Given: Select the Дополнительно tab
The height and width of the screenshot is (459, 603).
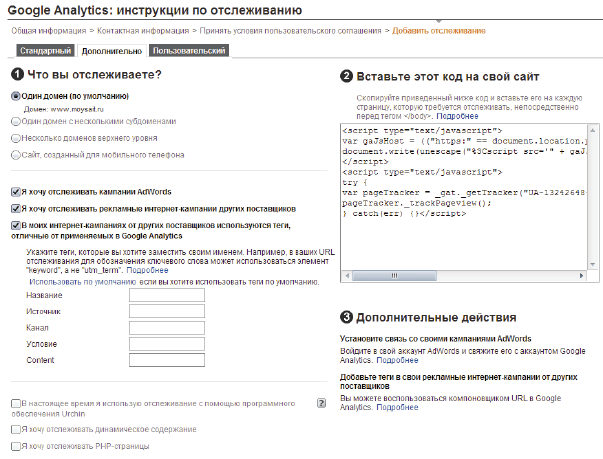Looking at the screenshot, I should pyautogui.click(x=111, y=50).
